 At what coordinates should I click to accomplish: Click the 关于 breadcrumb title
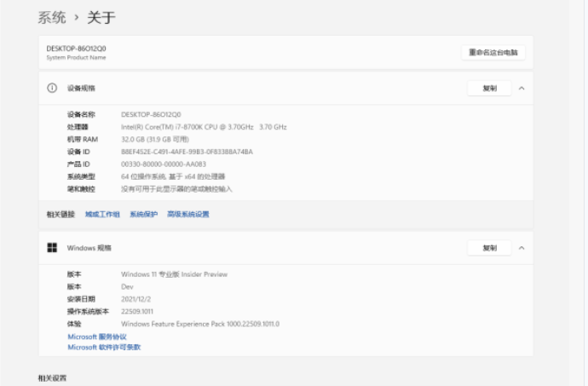coord(101,18)
